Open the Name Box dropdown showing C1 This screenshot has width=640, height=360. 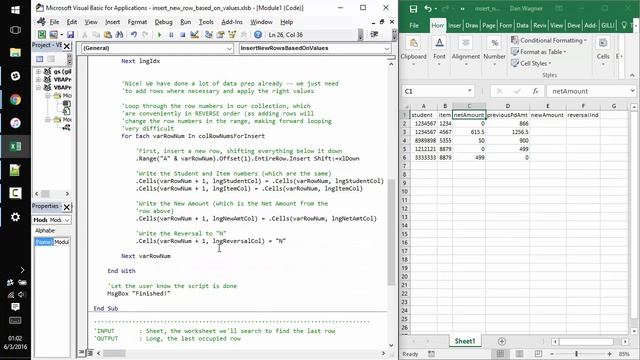[x=469, y=91]
